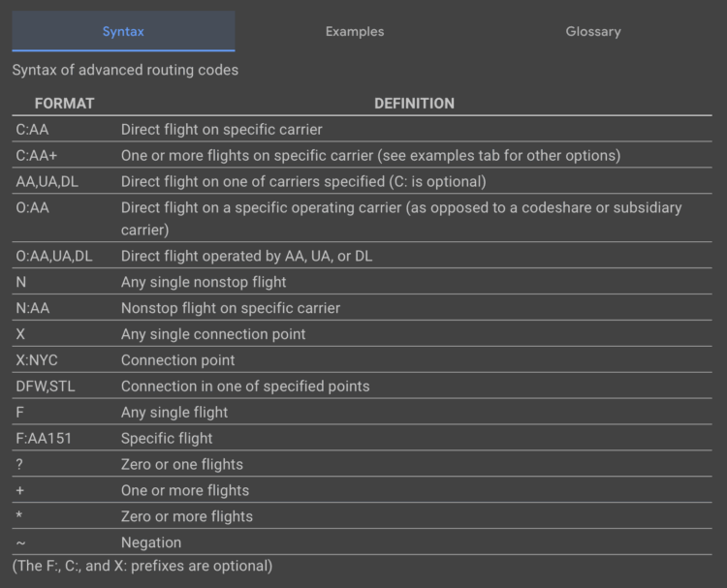Viewport: 727px width, 588px height.
Task: Click the FORMAT column header
Action: pyautogui.click(x=64, y=104)
